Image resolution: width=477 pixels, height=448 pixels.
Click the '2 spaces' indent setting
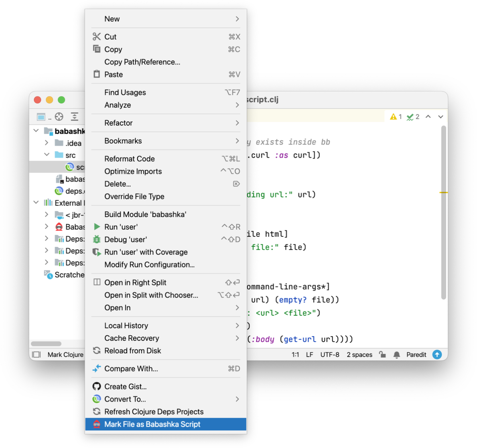(360, 355)
